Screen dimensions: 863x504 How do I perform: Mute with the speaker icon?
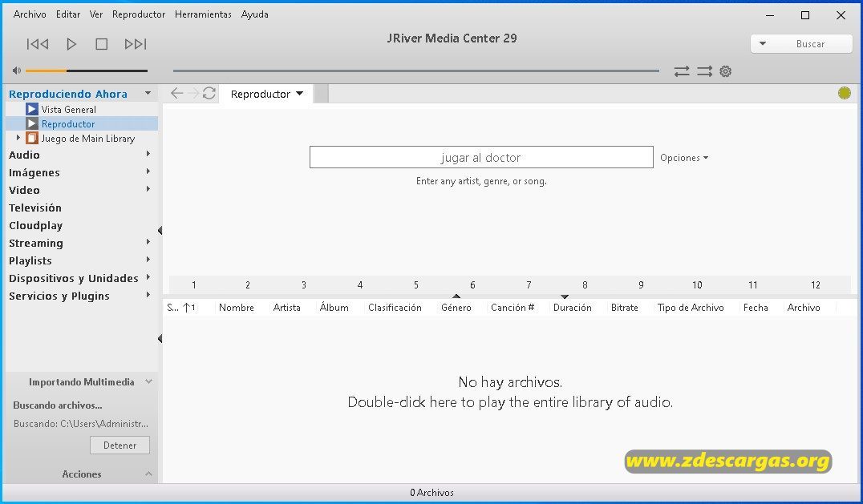17,71
